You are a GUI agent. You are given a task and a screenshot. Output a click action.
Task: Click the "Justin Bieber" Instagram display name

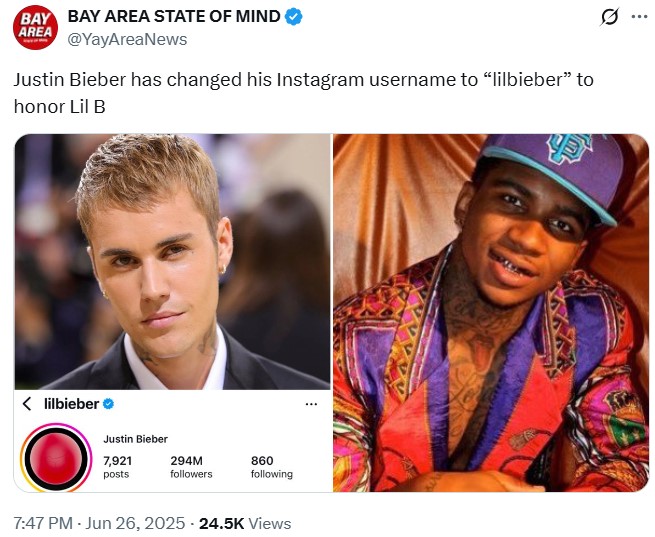coord(135,439)
